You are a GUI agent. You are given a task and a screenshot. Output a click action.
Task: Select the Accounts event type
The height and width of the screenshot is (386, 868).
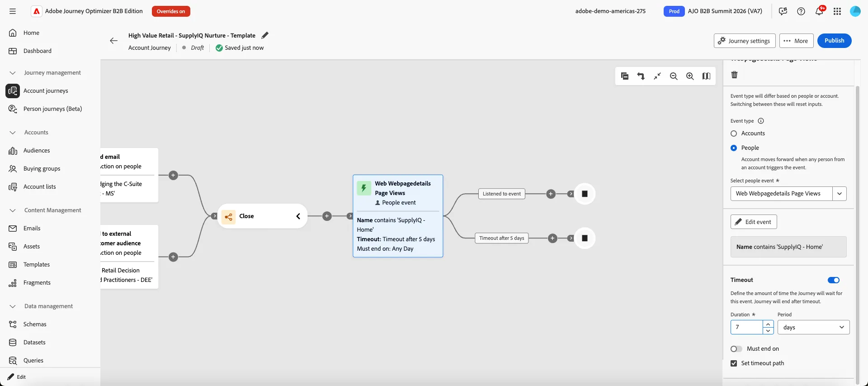734,133
